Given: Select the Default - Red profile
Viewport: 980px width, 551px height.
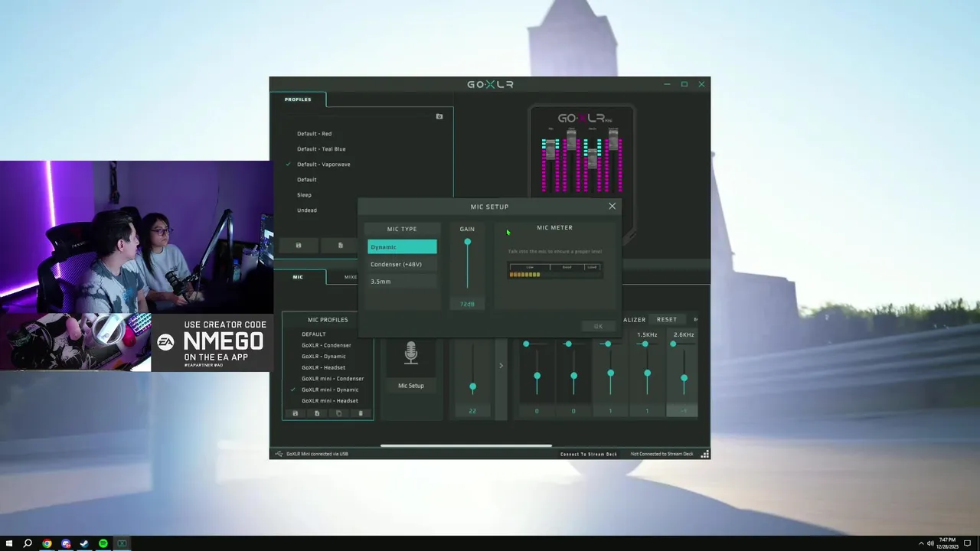Looking at the screenshot, I should (314, 134).
